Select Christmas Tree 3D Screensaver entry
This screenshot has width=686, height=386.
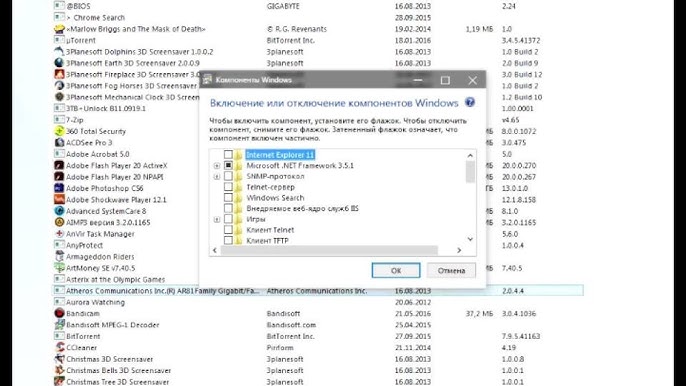(x=117, y=382)
